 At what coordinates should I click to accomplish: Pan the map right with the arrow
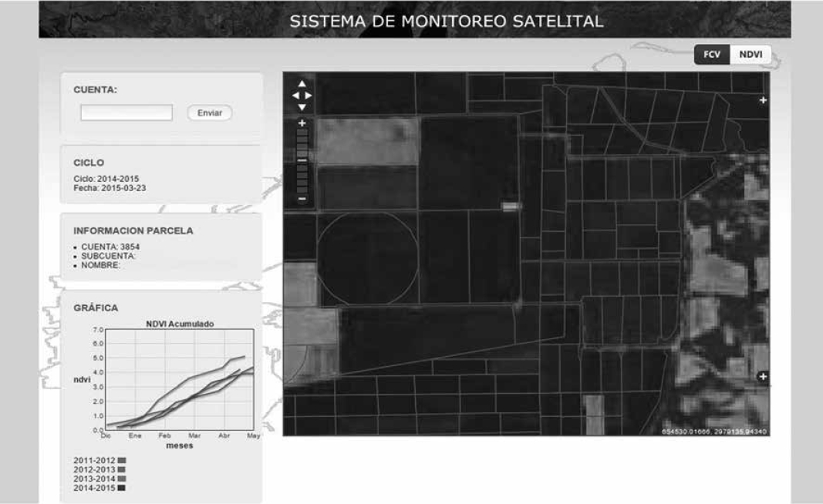[309, 96]
